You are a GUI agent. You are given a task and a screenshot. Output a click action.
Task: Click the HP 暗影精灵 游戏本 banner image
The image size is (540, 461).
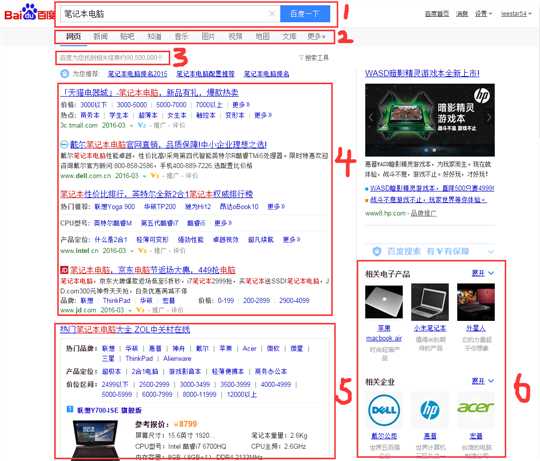pos(430,120)
